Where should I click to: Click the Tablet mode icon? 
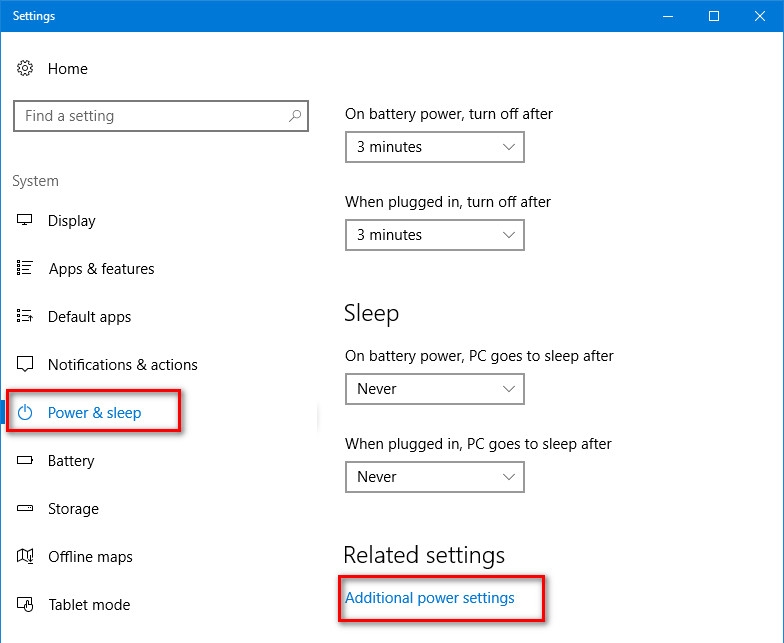coord(24,604)
